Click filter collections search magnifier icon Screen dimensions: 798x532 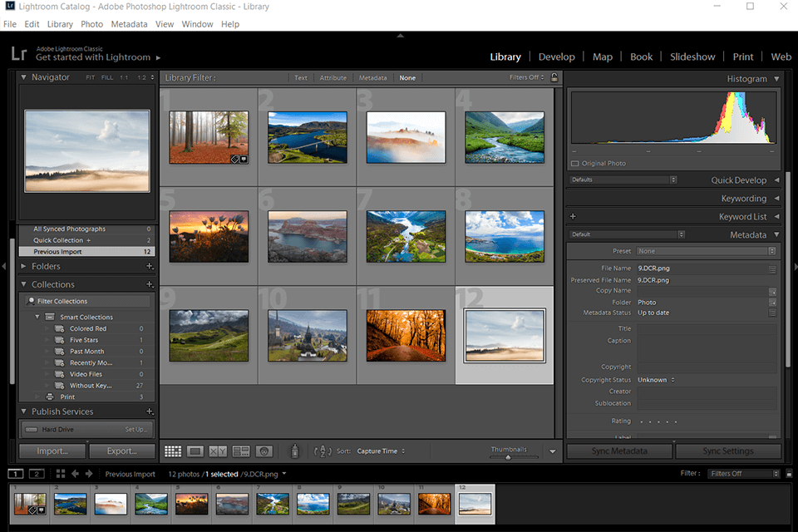click(31, 301)
